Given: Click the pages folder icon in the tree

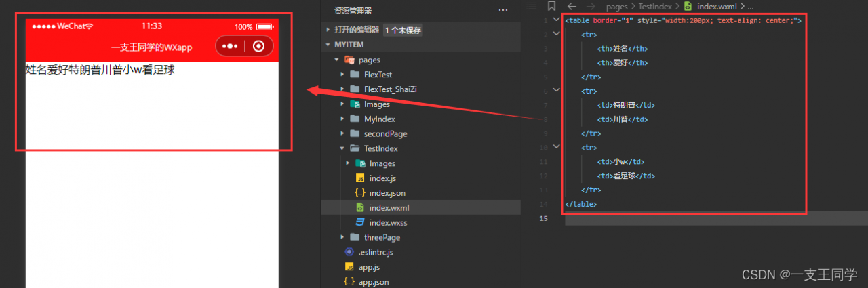Looking at the screenshot, I should [x=349, y=60].
